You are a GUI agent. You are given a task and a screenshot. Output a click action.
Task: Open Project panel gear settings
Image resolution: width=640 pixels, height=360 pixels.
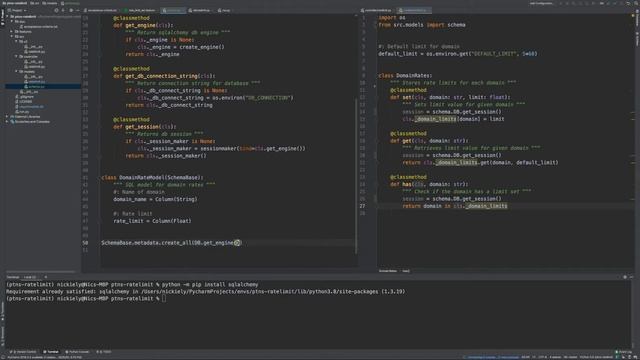pos(71,10)
